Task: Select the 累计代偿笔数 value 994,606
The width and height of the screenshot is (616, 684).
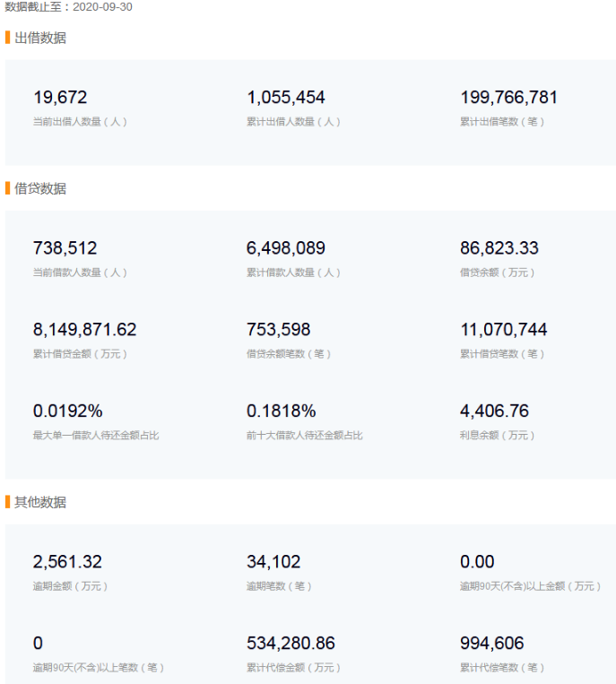Action: (x=492, y=644)
